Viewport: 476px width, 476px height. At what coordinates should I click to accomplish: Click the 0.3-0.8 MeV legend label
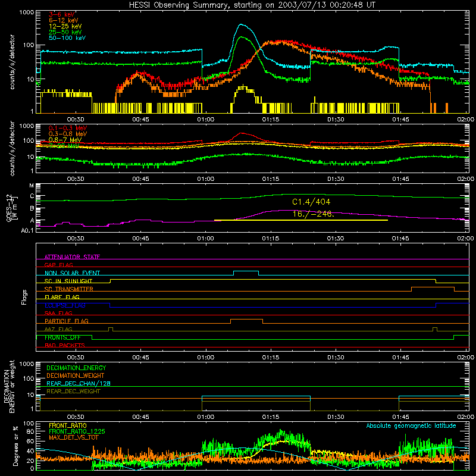click(x=68, y=134)
